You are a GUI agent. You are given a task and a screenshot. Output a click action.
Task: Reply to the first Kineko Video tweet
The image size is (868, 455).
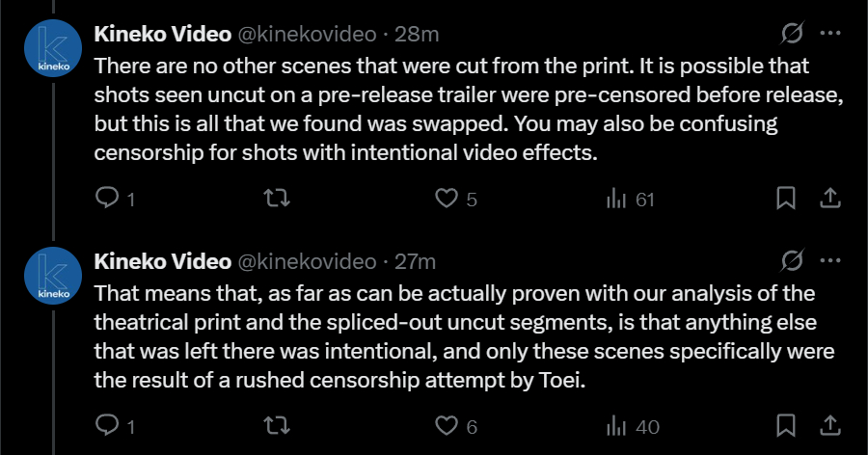point(106,199)
